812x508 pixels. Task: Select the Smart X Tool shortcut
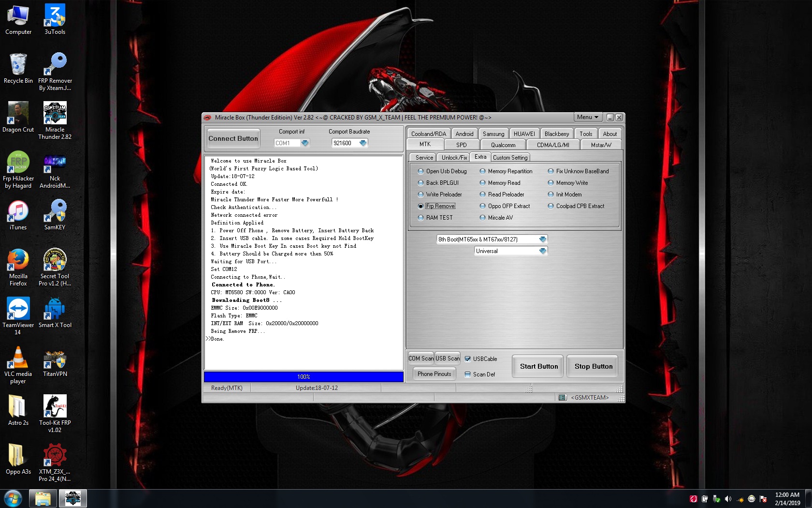click(x=55, y=313)
